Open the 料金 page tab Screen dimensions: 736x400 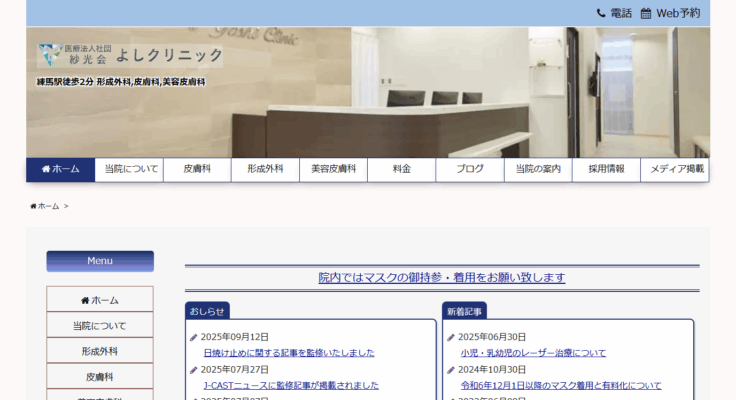click(x=401, y=170)
